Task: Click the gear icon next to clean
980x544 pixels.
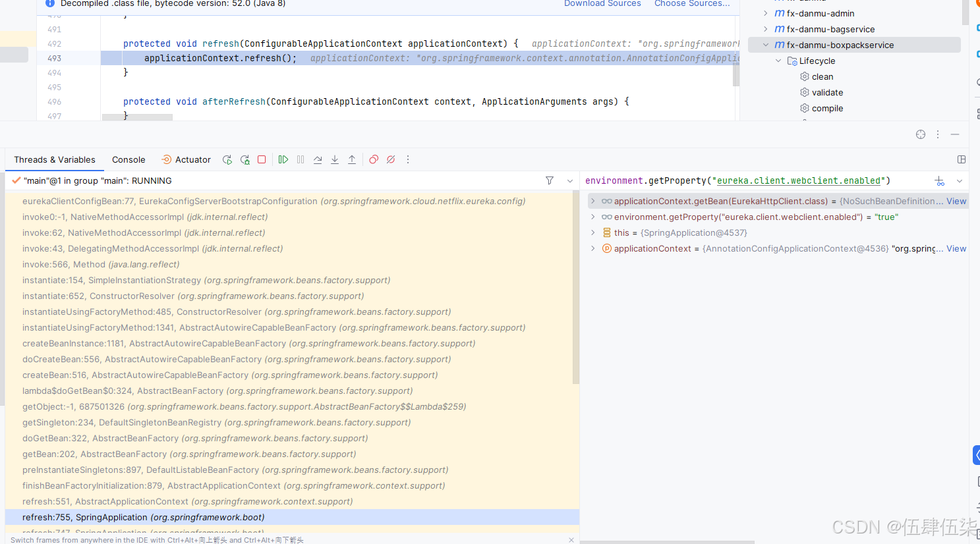Action: 805,76
